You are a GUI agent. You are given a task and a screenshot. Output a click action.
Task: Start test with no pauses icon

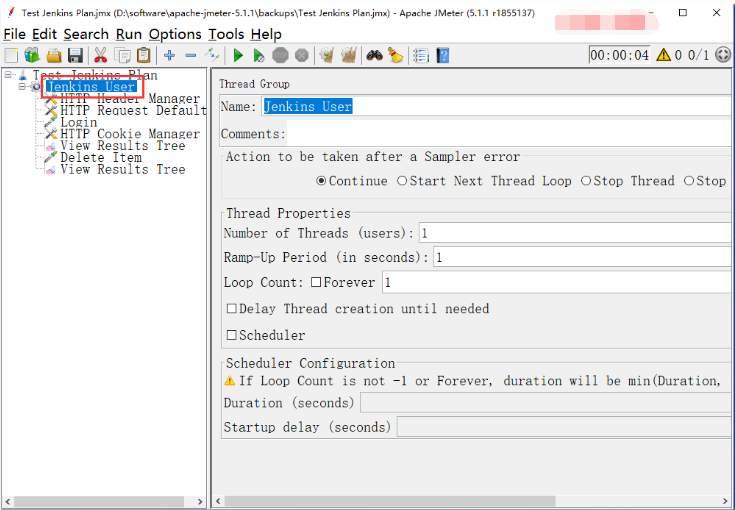[x=258, y=55]
